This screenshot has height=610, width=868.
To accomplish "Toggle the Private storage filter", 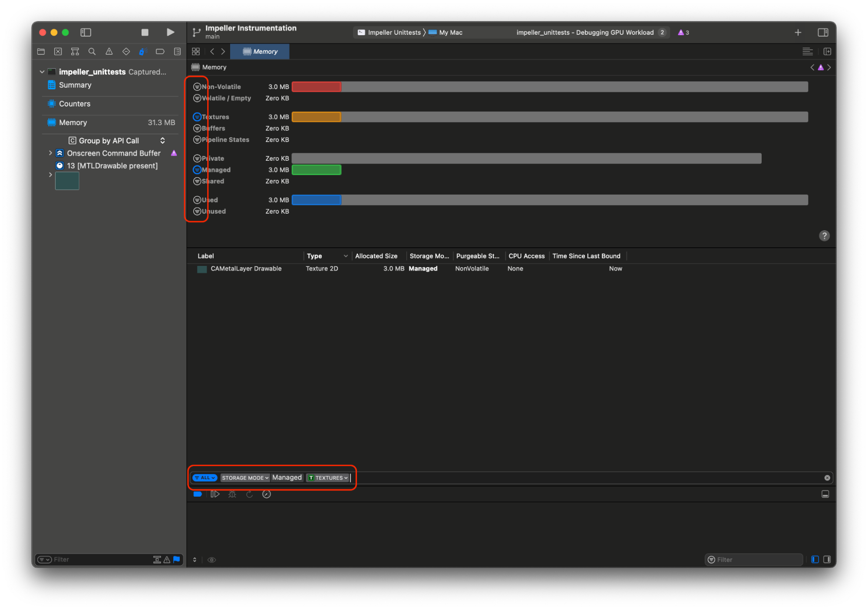I will (x=197, y=158).
